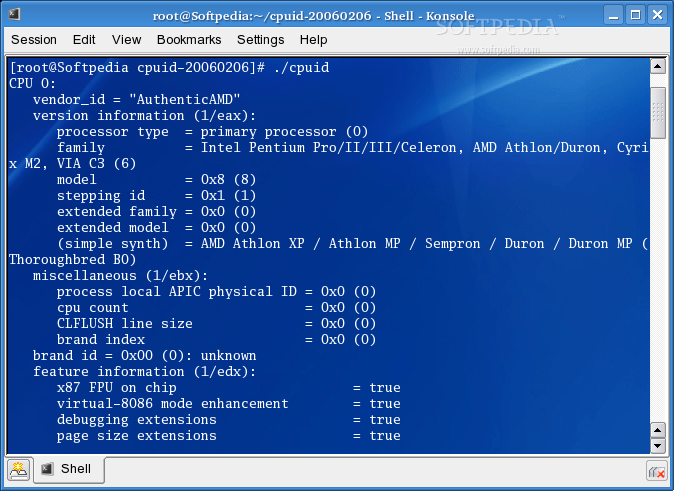Click the "AuthenticAMD" vendor_id value

(185, 100)
